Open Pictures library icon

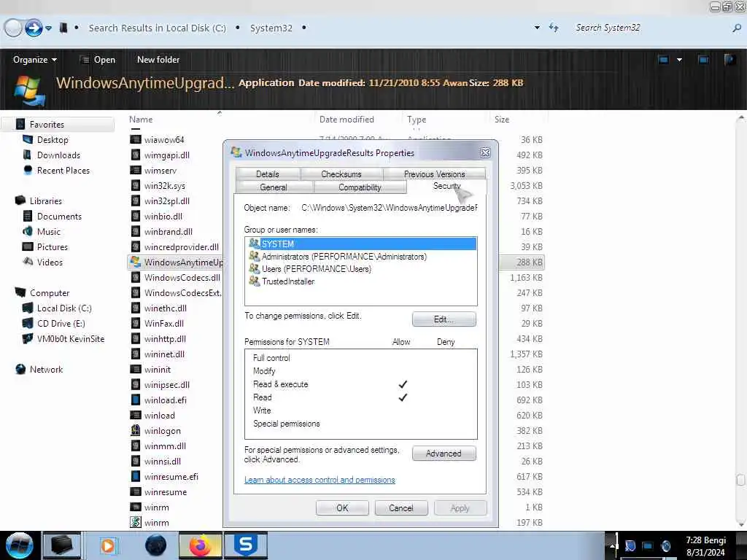pyautogui.click(x=28, y=246)
